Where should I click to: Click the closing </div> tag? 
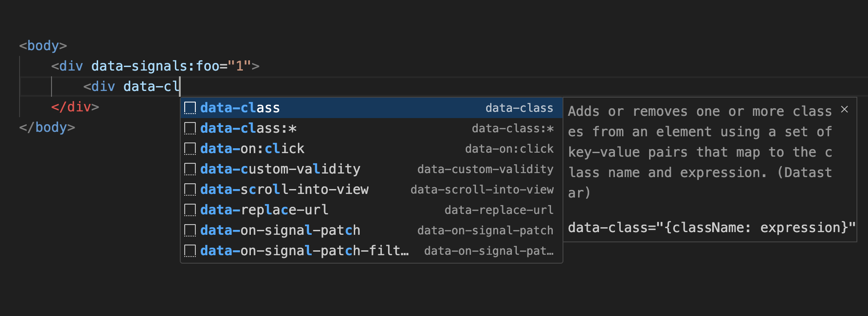click(75, 107)
